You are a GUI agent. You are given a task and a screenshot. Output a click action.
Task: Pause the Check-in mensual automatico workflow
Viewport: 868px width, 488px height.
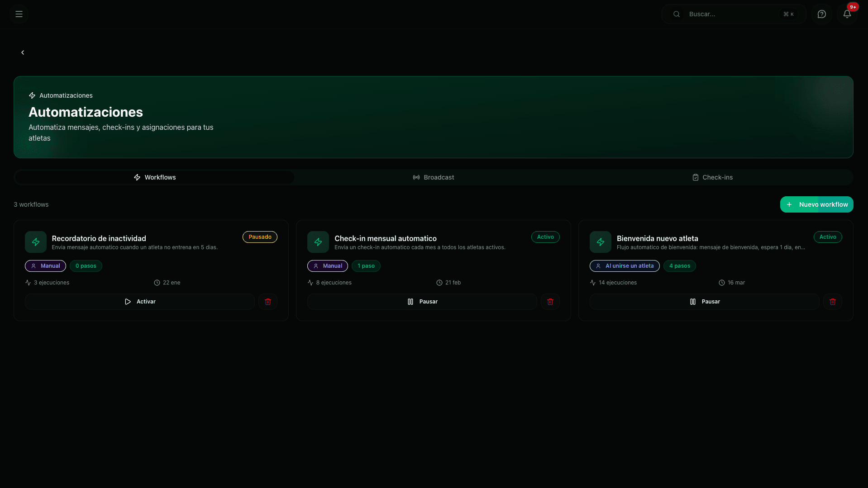[422, 301]
